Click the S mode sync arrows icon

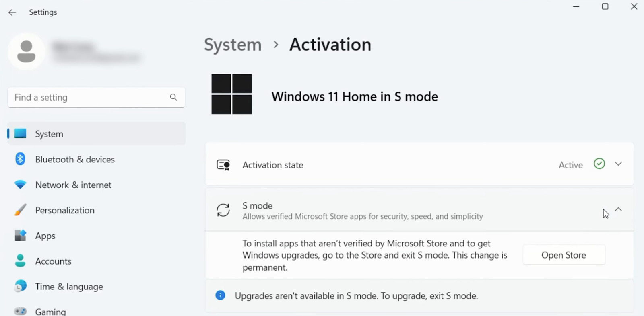(223, 210)
